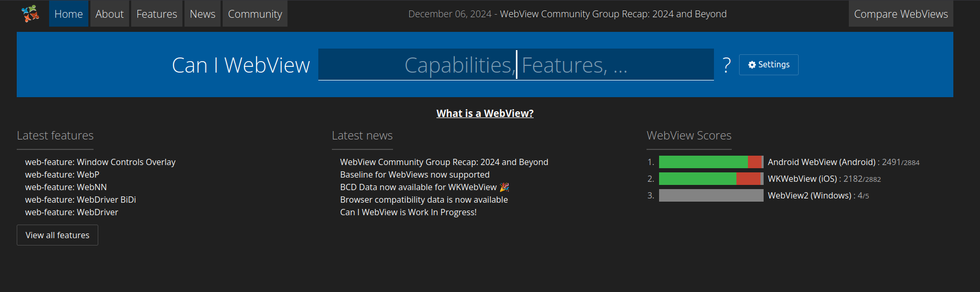
Task: Select the Features menu item
Action: (x=157, y=14)
